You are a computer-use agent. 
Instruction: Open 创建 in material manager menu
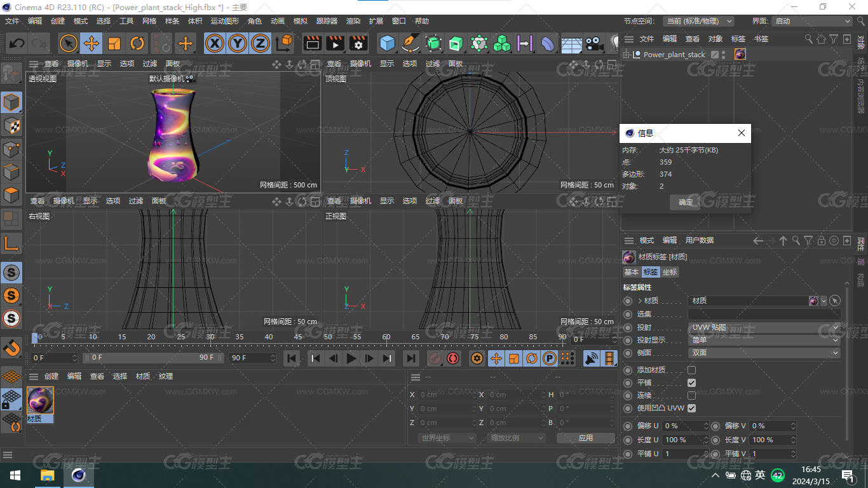pyautogui.click(x=51, y=376)
